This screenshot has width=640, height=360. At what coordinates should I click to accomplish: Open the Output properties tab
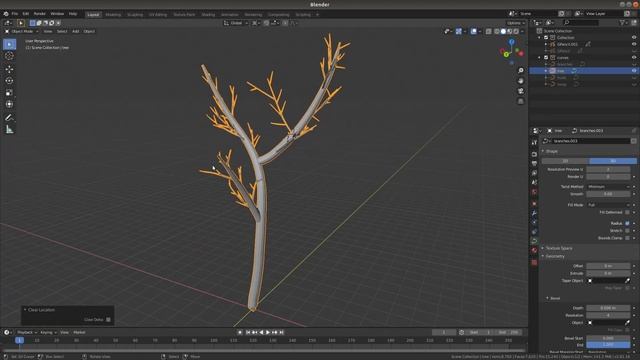[534, 164]
